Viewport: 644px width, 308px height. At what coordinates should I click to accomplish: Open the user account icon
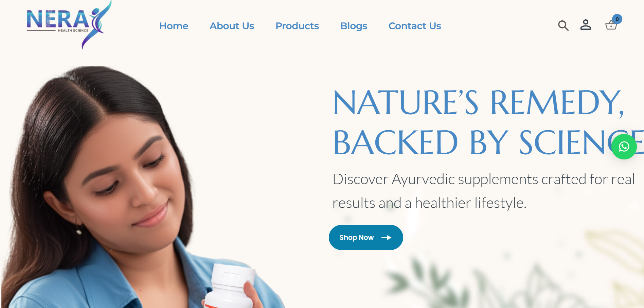pos(586,25)
